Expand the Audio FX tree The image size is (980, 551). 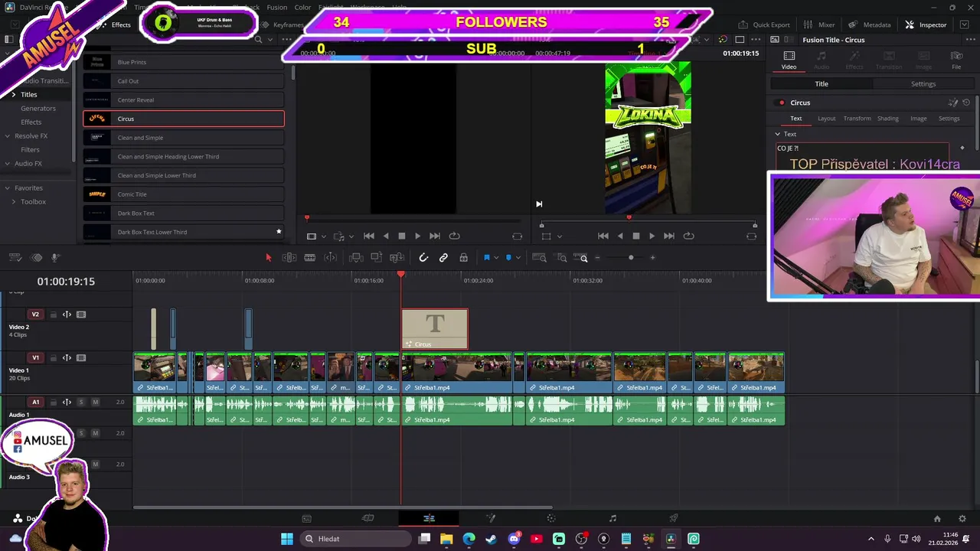[7, 164]
